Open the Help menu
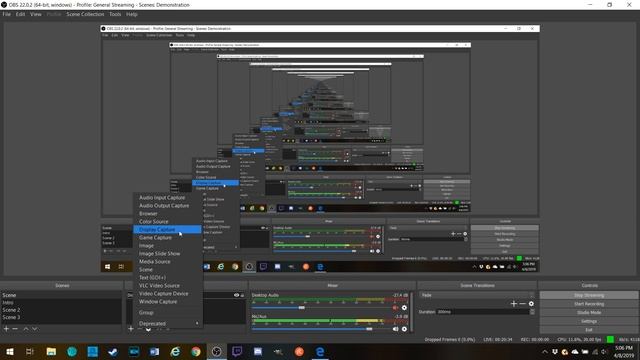 click(131, 14)
